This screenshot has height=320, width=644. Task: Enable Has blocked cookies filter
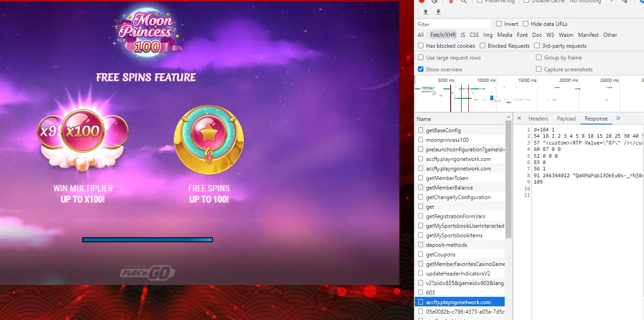421,45
